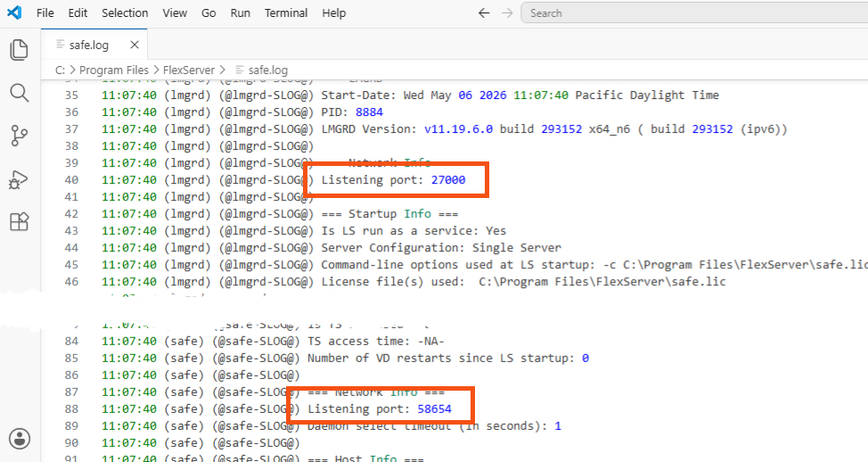Open the Search view in activity bar
868x462 pixels.
coord(19,93)
